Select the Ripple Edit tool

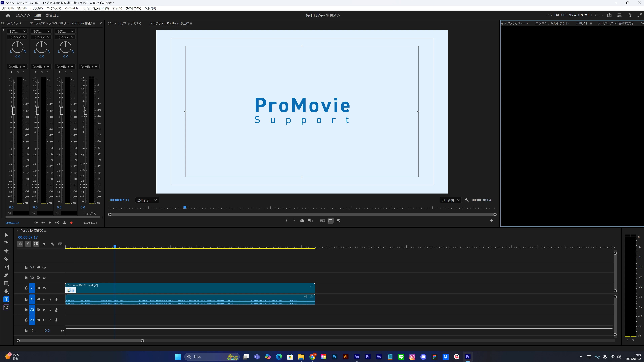point(6,251)
